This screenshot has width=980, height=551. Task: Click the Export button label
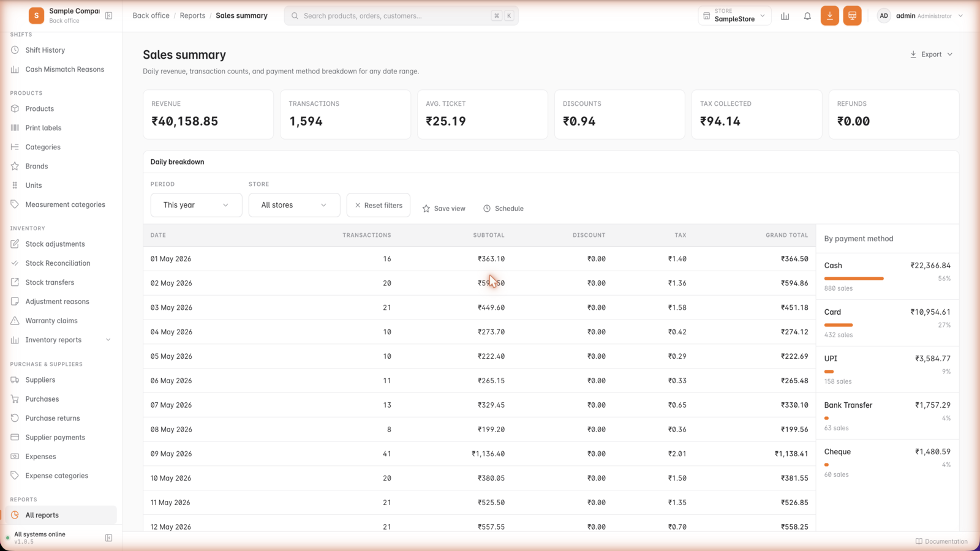tap(932, 54)
